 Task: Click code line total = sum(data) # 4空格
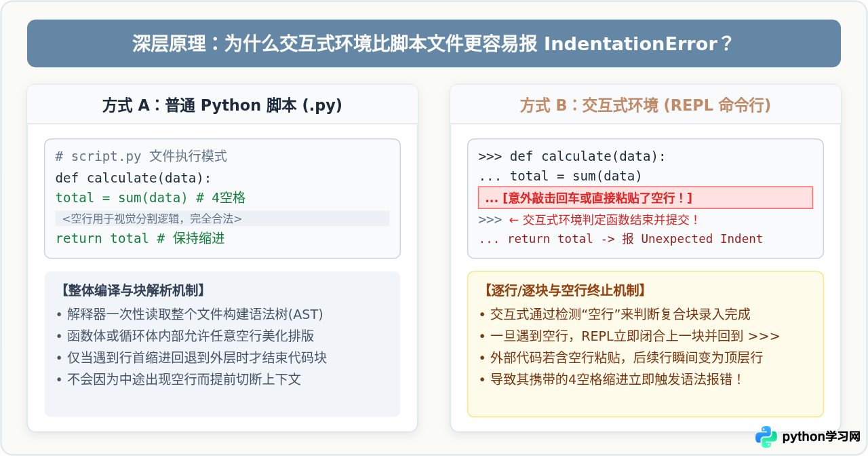pyautogui.click(x=151, y=198)
